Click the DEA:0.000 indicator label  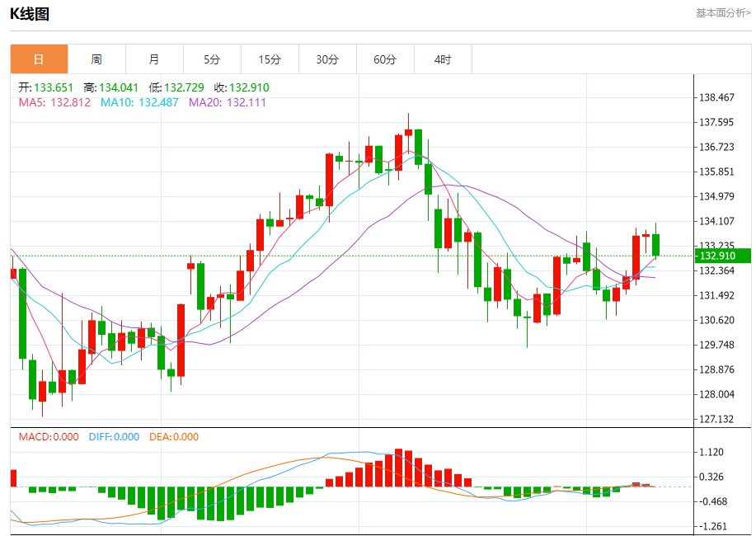(174, 436)
